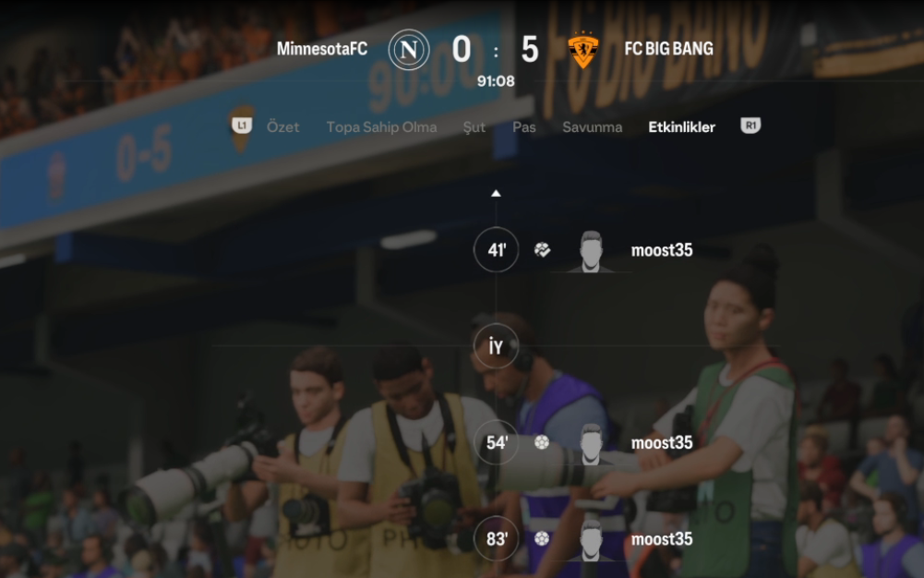Screen dimensions: 924x578
Task: Select the Pas tab
Action: 524,127
